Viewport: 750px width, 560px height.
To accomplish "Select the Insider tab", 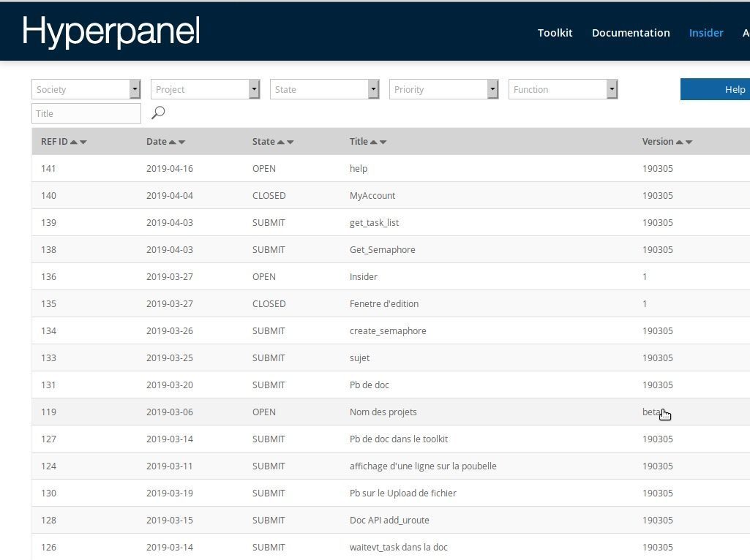I will tap(705, 32).
